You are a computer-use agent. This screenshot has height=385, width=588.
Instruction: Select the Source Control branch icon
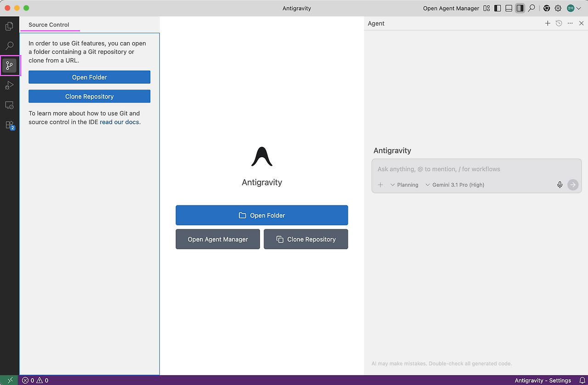click(x=9, y=66)
